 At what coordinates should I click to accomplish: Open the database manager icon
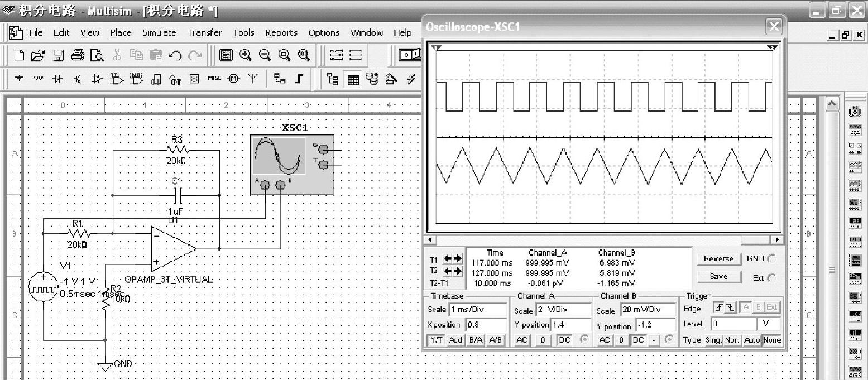[372, 79]
